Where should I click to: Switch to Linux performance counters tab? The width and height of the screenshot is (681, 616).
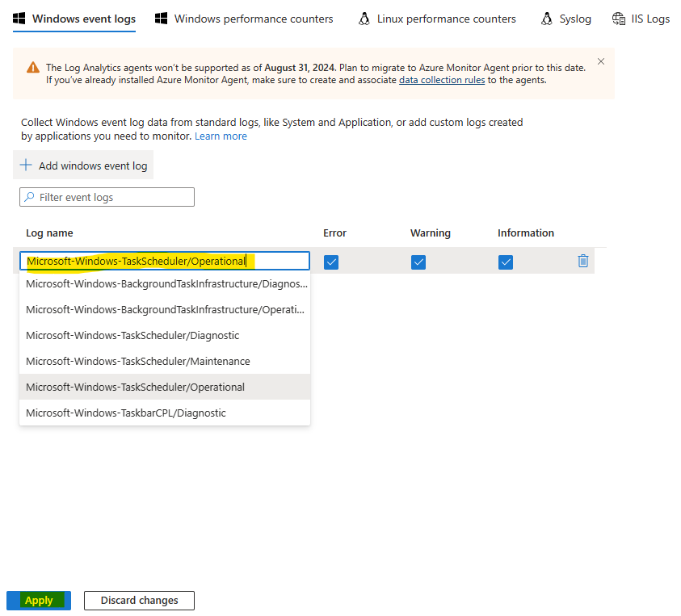437,19
